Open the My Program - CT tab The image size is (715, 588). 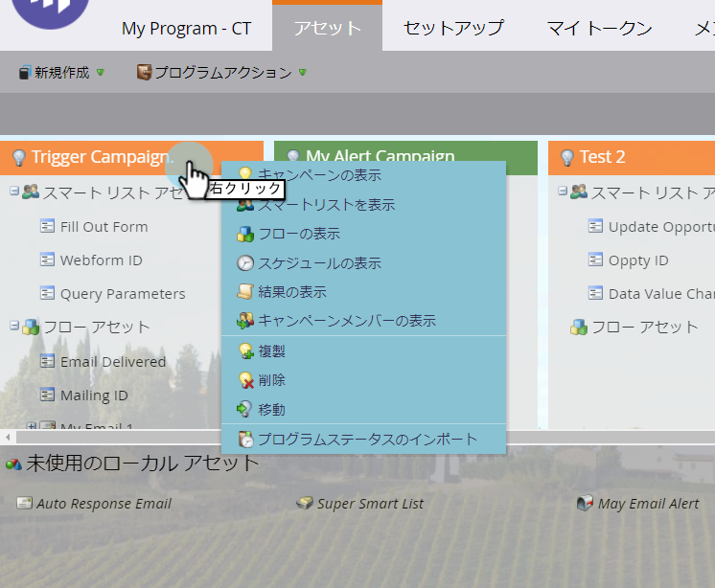point(186,29)
